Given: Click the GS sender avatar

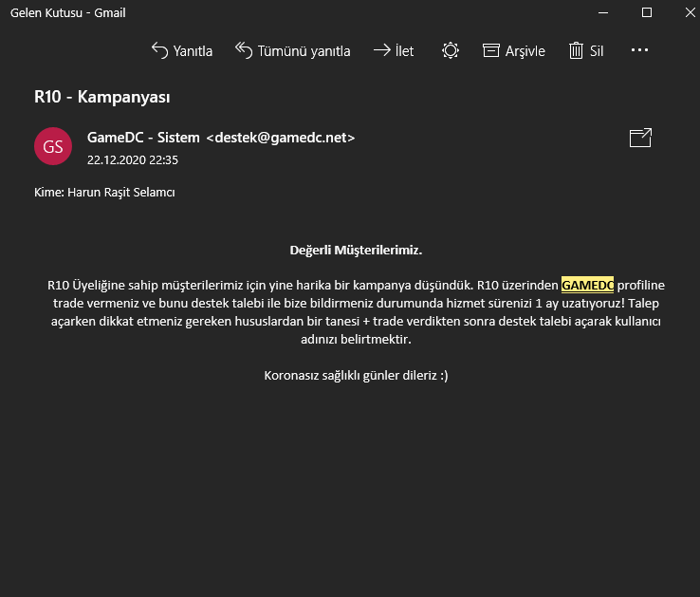Looking at the screenshot, I should coord(53,146).
